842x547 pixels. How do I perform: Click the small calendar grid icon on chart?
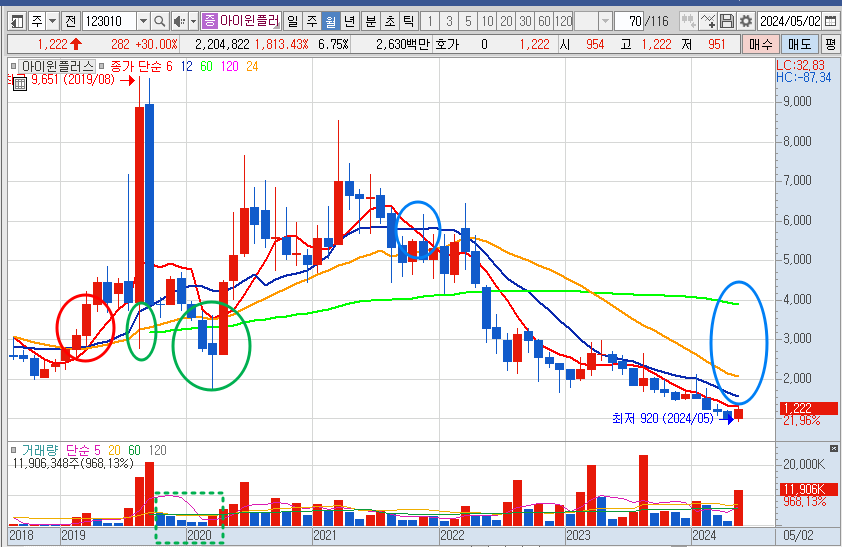[x=19, y=83]
